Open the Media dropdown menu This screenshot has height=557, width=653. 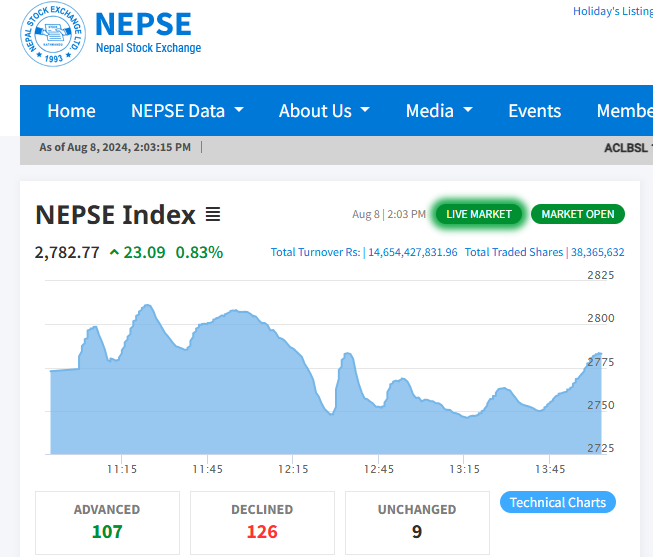[x=439, y=111]
